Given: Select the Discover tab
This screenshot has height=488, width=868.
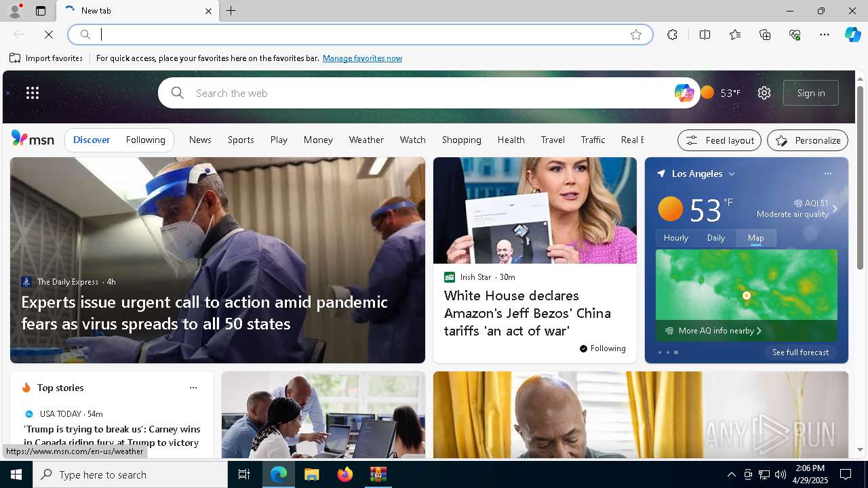Looking at the screenshot, I should (x=92, y=140).
